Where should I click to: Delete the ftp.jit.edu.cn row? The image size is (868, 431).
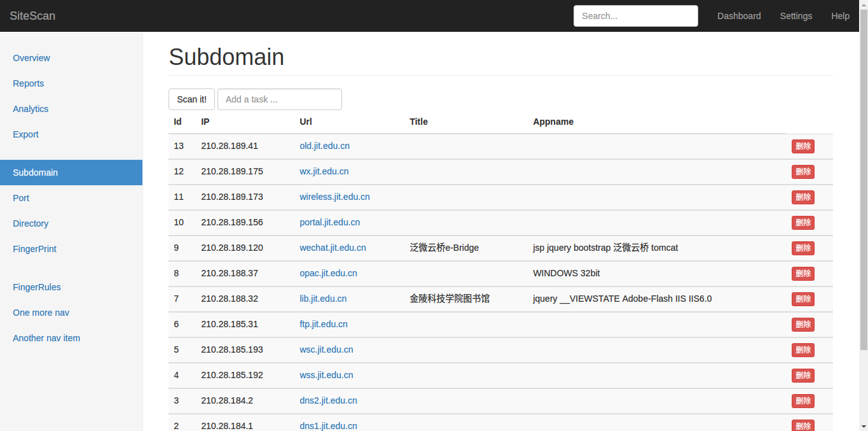[x=803, y=325]
